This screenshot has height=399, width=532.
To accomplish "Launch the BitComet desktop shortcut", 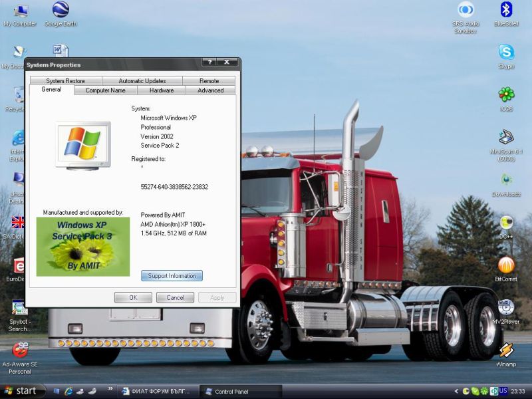I will (506, 265).
